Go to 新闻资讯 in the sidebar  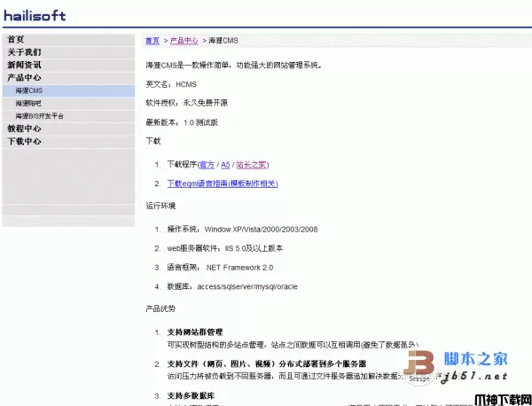pyautogui.click(x=68, y=65)
